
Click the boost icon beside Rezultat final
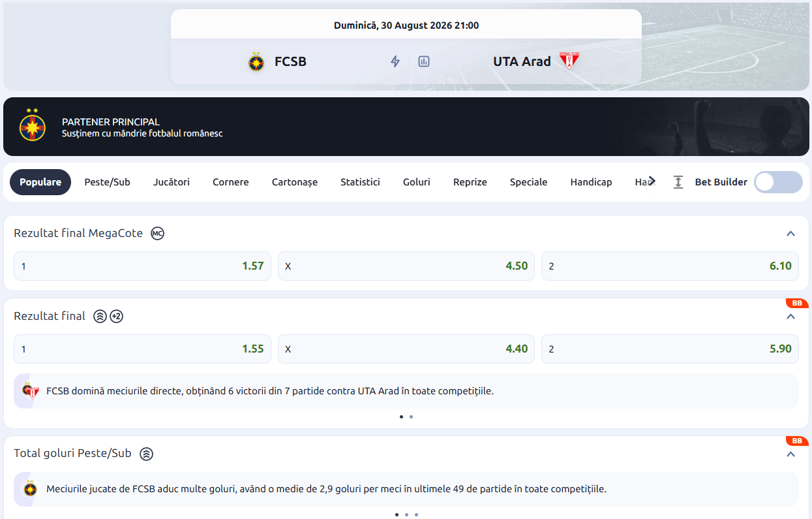tap(100, 316)
